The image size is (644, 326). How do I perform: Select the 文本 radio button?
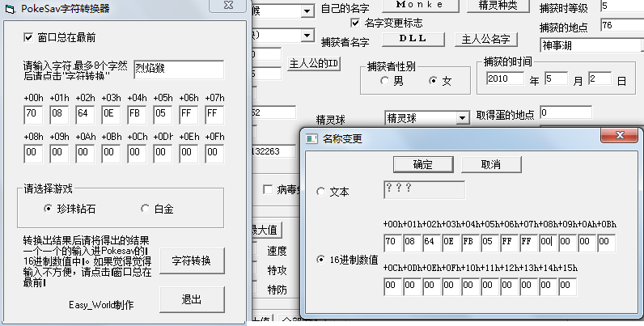coord(320,192)
